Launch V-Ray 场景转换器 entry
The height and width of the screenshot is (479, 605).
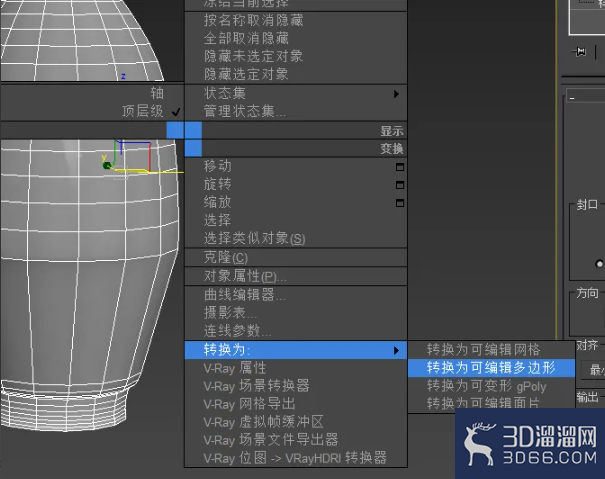click(x=257, y=386)
